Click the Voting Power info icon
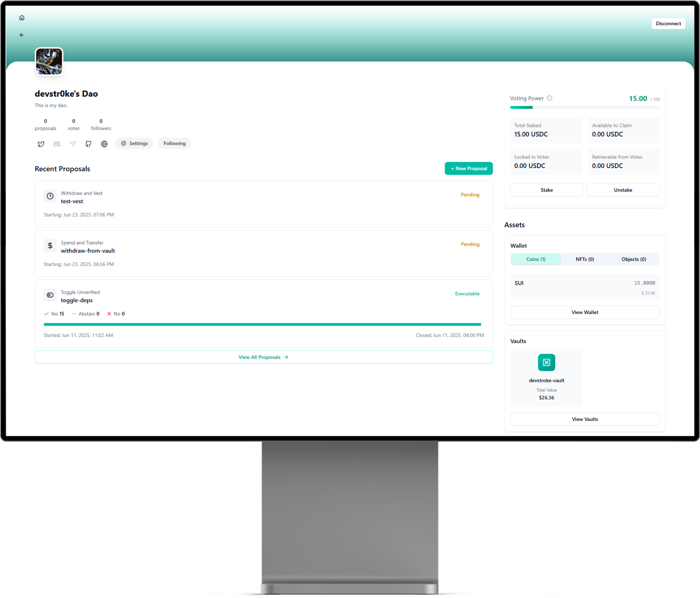The image size is (700, 598). pos(549,98)
